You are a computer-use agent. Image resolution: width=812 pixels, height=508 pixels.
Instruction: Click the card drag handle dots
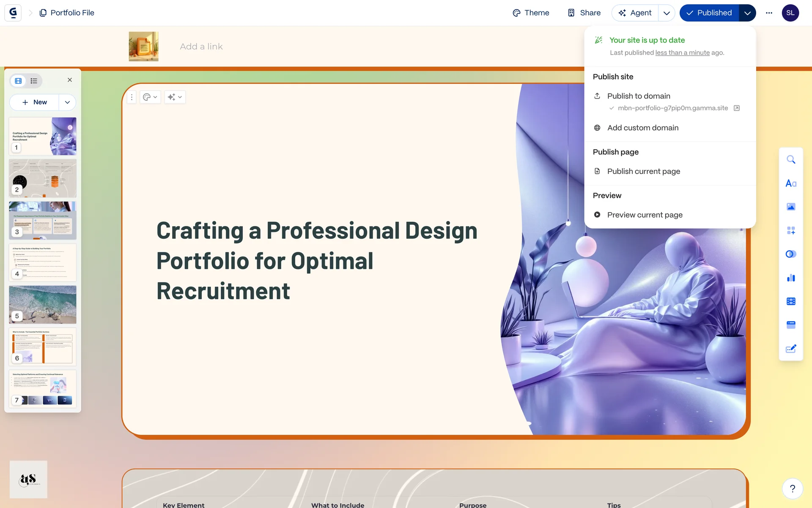(x=132, y=97)
